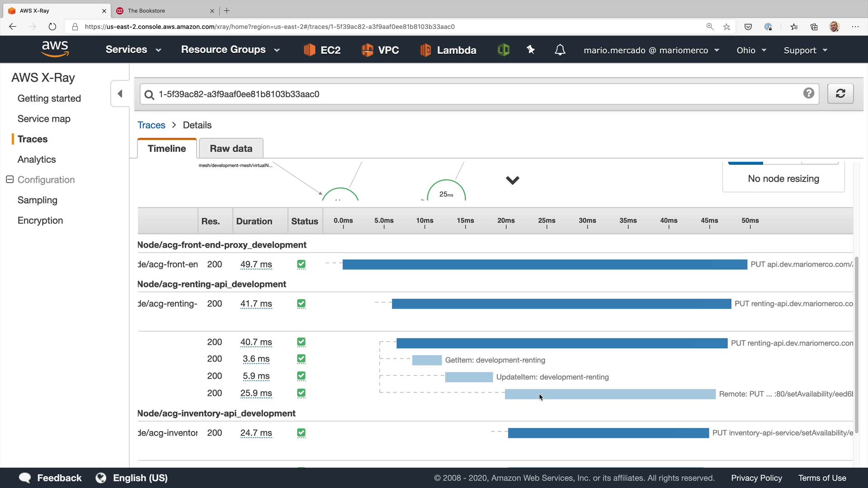Click the trace ID search field

click(x=475, y=94)
